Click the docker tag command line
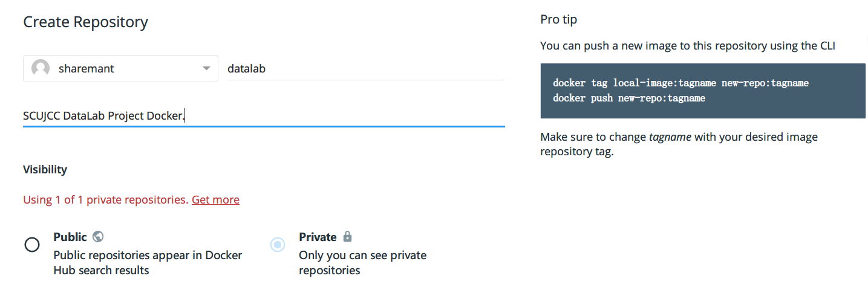Image resolution: width=868 pixels, height=299 pixels. point(680,83)
